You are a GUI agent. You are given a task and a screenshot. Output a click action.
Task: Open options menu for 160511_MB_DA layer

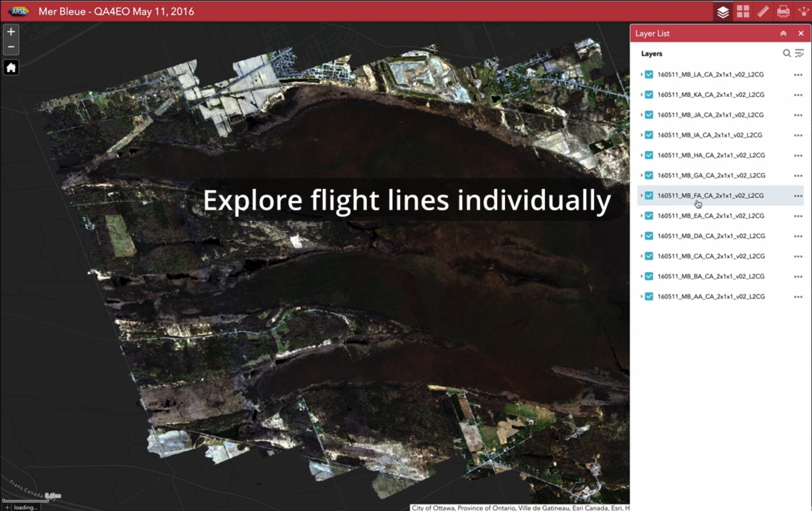798,236
